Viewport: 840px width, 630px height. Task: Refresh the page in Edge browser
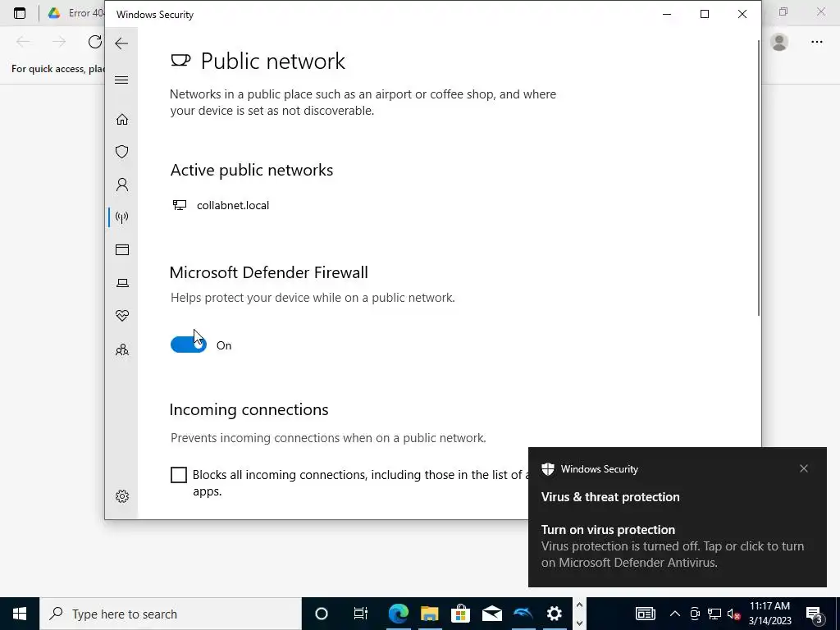pos(95,42)
